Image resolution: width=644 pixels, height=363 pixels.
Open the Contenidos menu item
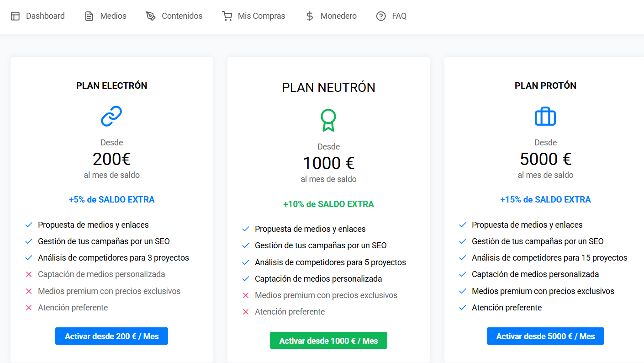coord(182,16)
